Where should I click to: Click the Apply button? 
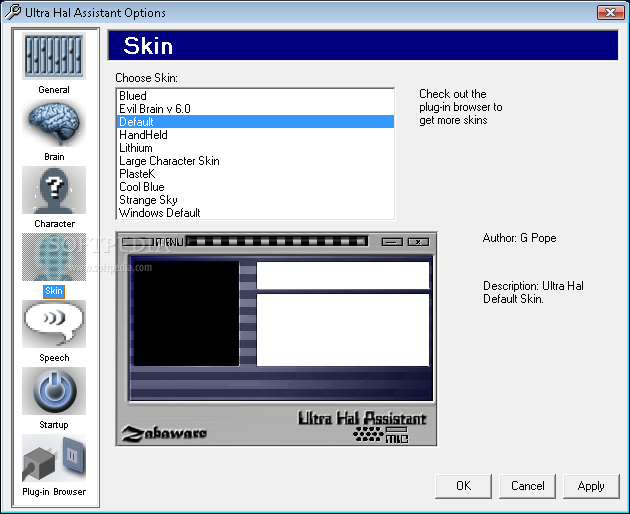coord(591,486)
